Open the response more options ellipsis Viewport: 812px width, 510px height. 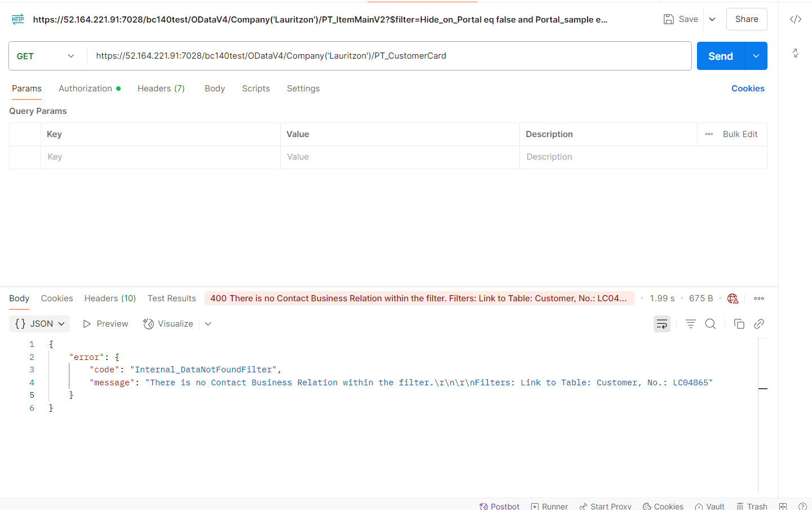click(759, 298)
